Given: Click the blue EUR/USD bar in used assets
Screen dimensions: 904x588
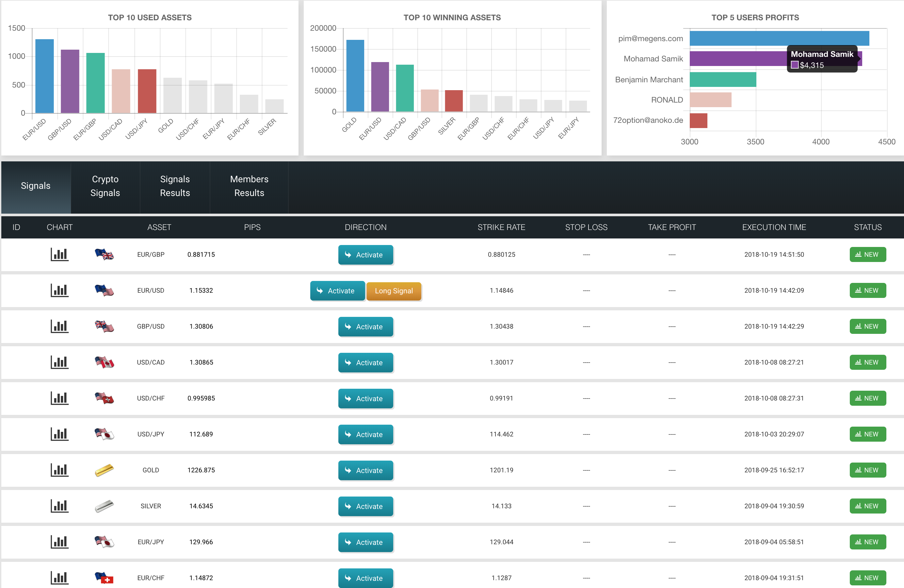Looking at the screenshot, I should click(44, 76).
